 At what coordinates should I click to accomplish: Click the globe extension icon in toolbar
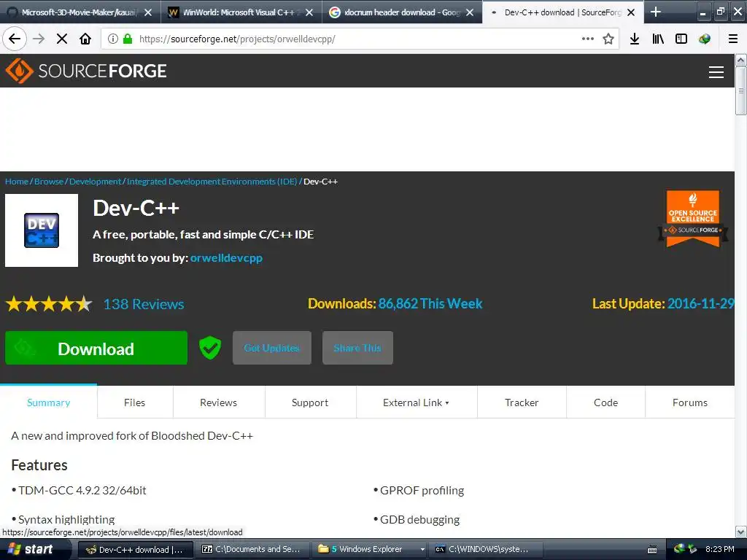(705, 39)
